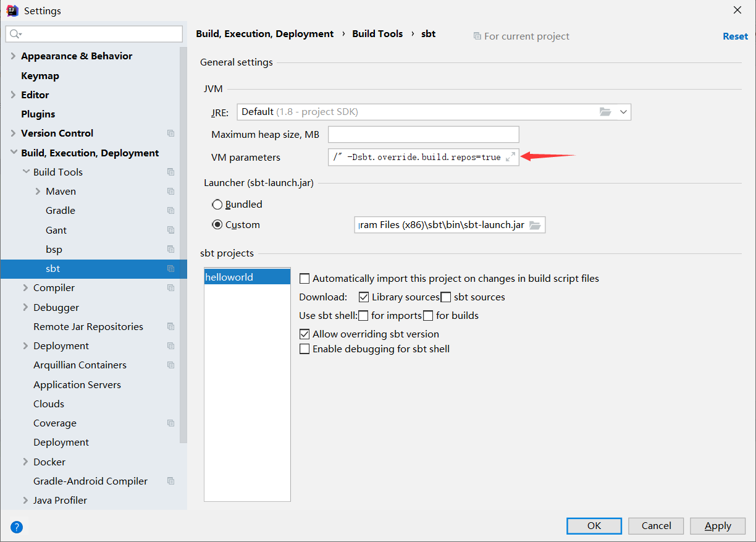Open Application Servers settings
This screenshot has width=756, height=542.
(x=77, y=385)
